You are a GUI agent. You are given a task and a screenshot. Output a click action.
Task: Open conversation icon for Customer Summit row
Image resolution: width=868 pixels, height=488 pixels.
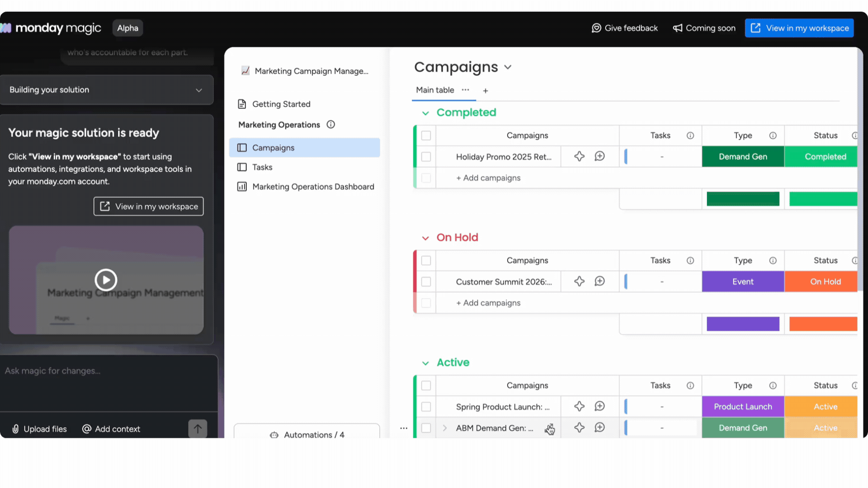[x=599, y=282]
